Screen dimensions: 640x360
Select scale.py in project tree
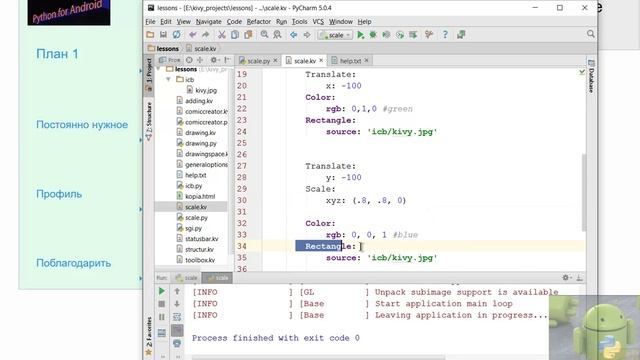tap(192, 218)
